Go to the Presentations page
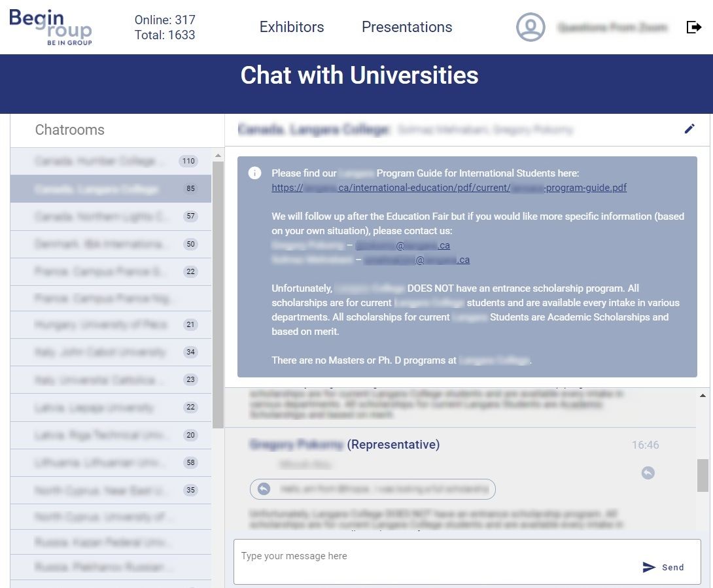The width and height of the screenshot is (713, 588). coord(407,27)
